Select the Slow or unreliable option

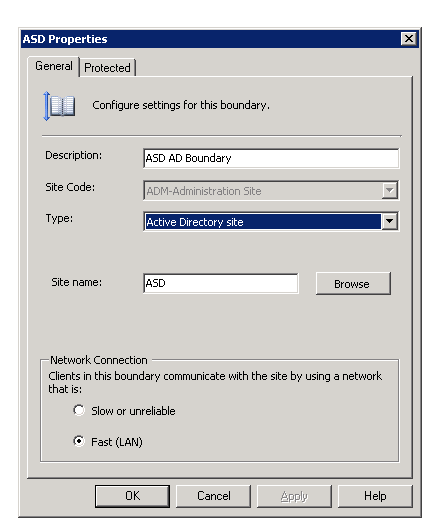(79, 410)
